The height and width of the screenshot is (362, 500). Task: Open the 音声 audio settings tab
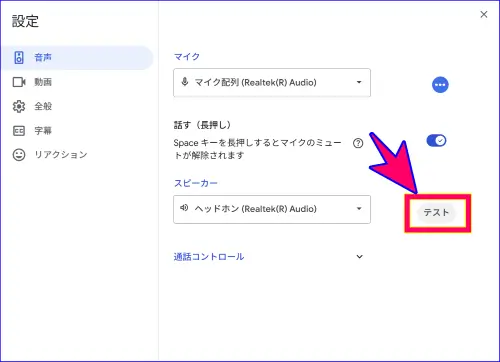(77, 58)
